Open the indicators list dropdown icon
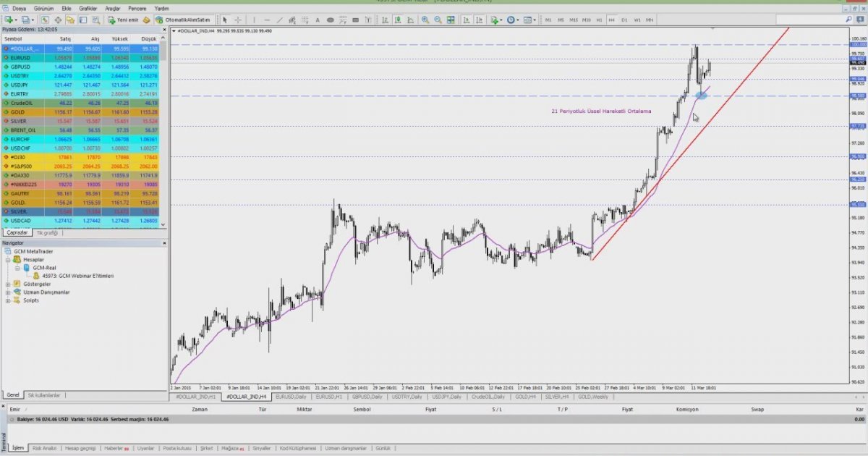 tap(496, 20)
